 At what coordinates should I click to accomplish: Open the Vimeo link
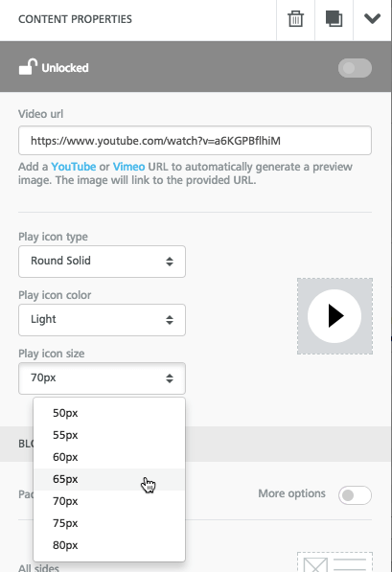[128, 167]
